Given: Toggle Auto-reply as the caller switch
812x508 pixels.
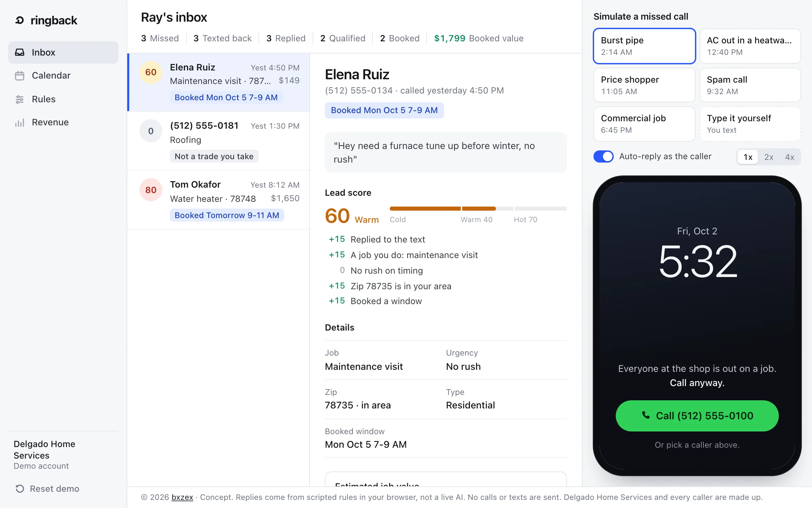Looking at the screenshot, I should [x=603, y=156].
